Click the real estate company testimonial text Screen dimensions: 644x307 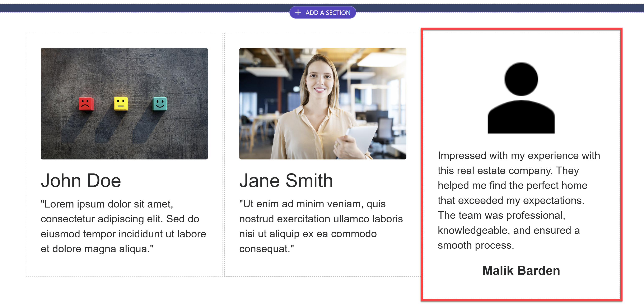(519, 200)
